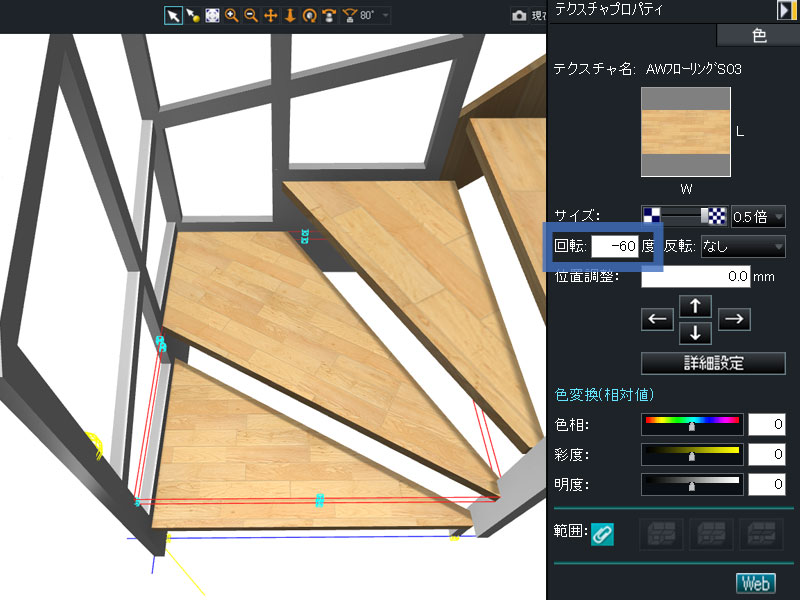Click the up arrow position button

694,305
